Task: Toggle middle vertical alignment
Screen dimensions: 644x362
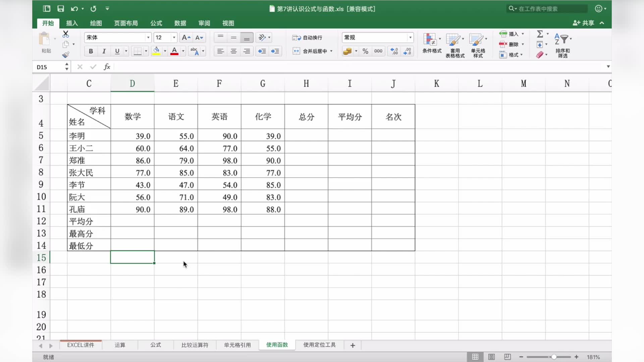Action: pyautogui.click(x=233, y=38)
